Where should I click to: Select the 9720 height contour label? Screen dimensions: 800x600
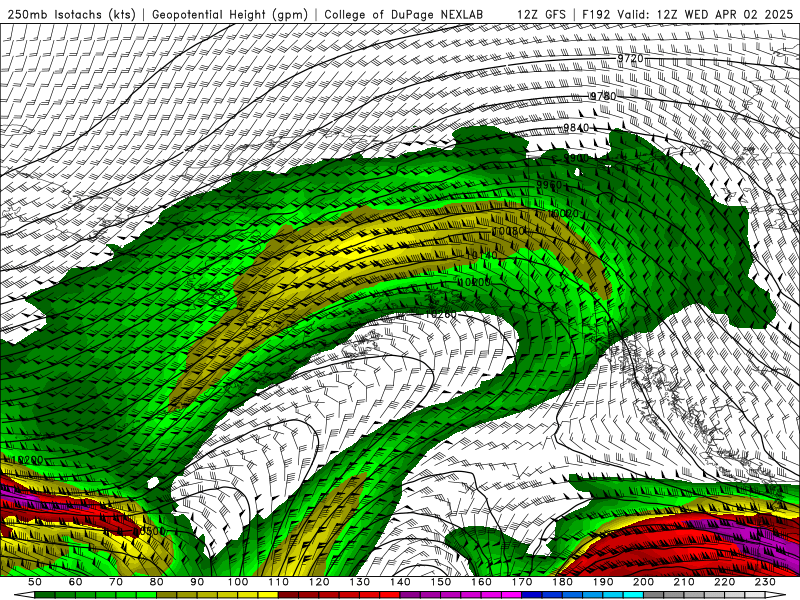(x=631, y=58)
